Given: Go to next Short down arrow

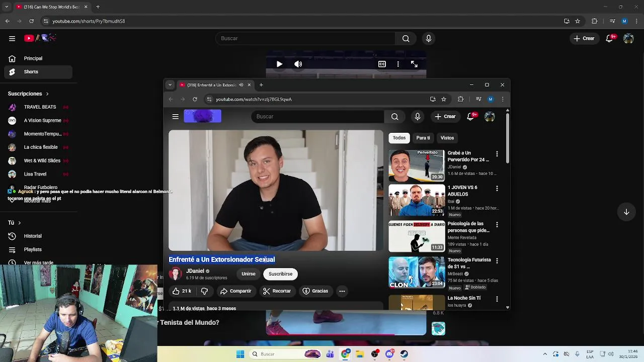Looking at the screenshot, I should coord(626,212).
